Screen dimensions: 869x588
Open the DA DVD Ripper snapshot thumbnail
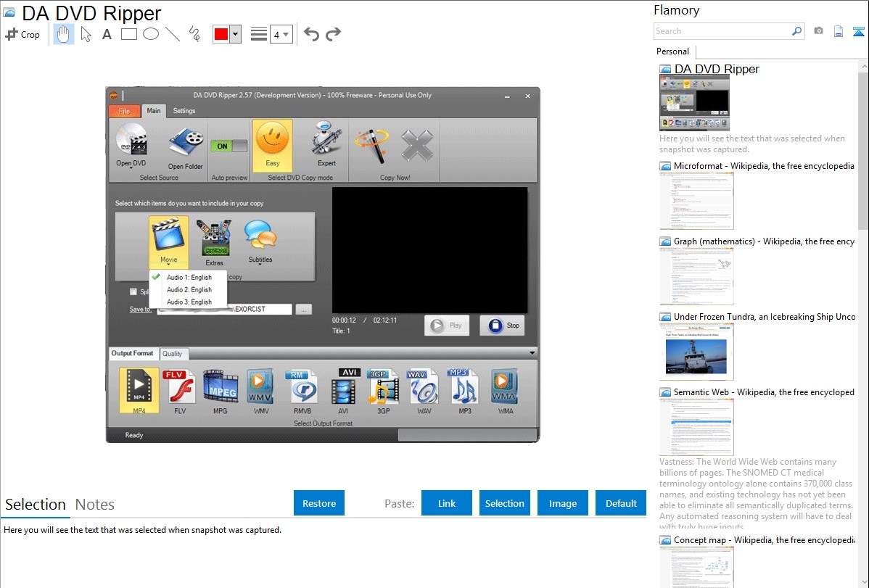(694, 103)
